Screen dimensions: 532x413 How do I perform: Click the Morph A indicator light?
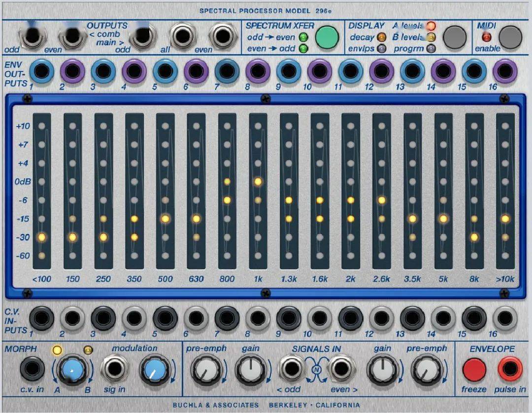point(57,350)
